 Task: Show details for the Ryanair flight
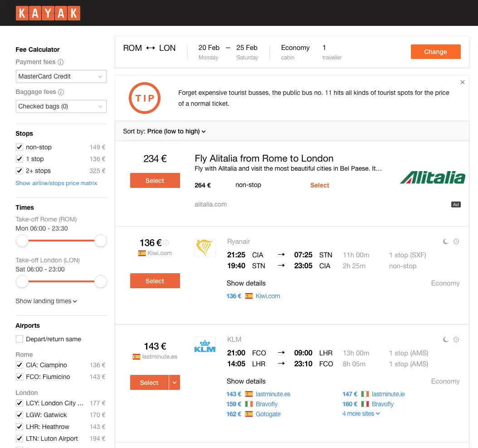pos(246,283)
